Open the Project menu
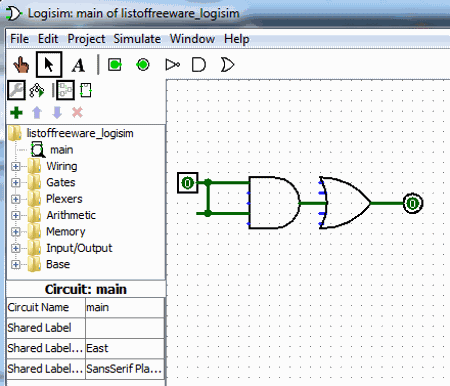 pyautogui.click(x=86, y=39)
